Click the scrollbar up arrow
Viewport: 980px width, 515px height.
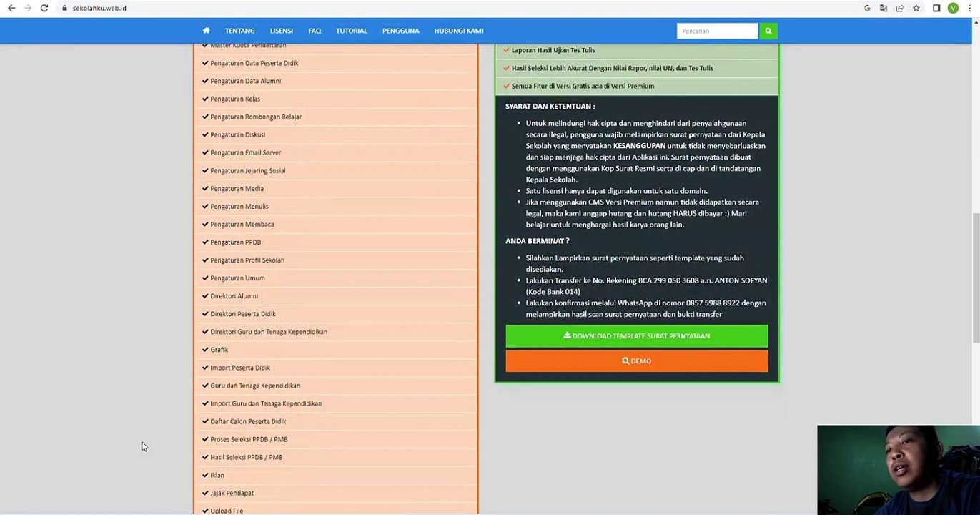[x=975, y=23]
